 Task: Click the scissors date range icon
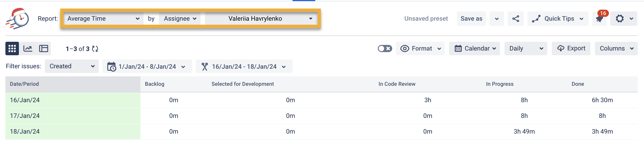click(x=205, y=67)
